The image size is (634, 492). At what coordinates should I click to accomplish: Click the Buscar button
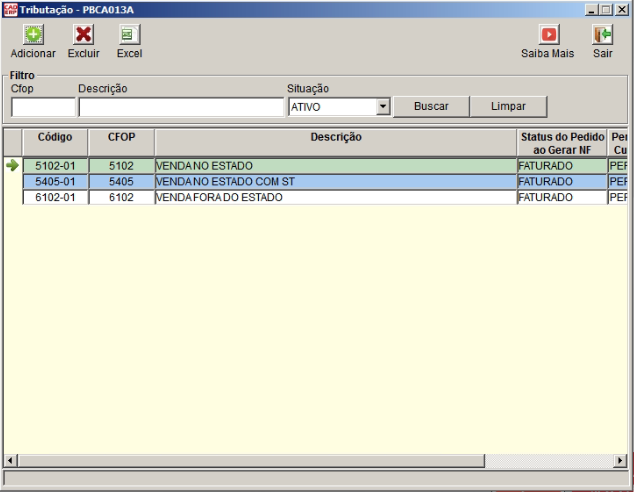[431, 106]
